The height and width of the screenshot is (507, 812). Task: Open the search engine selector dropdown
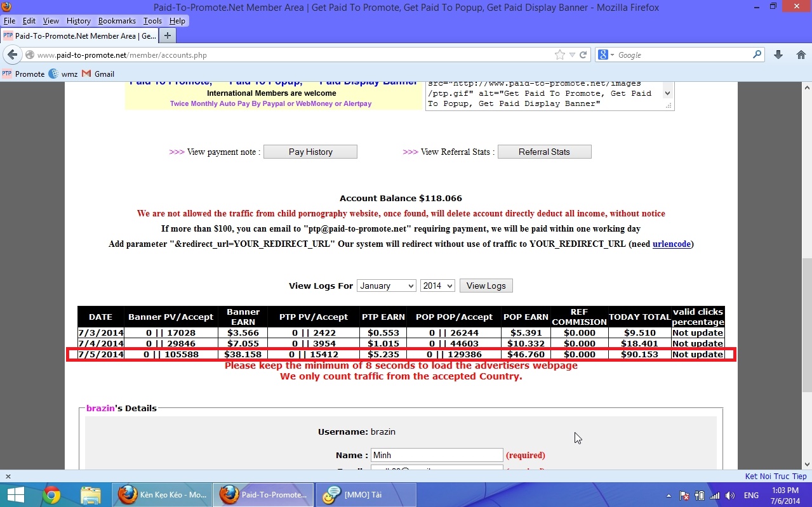point(607,55)
